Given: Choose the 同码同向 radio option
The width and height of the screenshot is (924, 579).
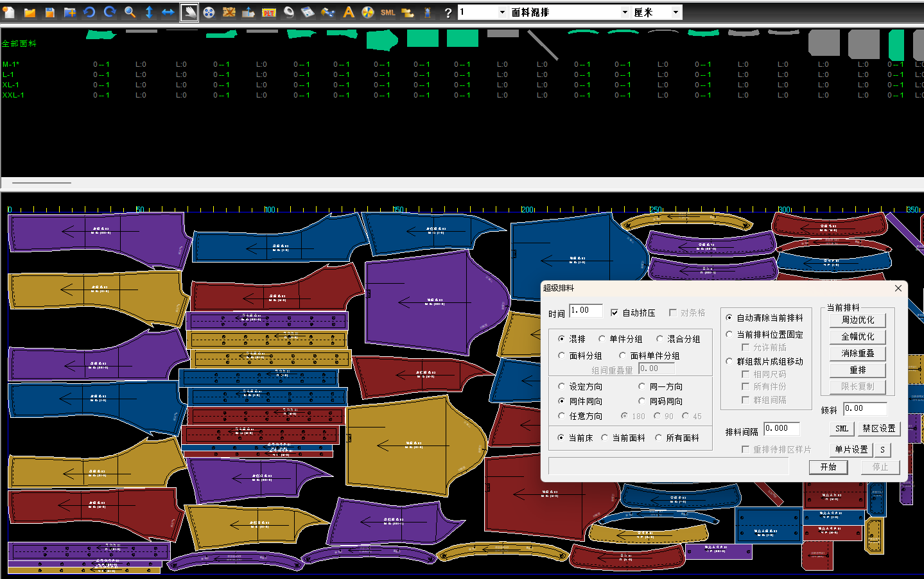Looking at the screenshot, I should click(641, 401).
